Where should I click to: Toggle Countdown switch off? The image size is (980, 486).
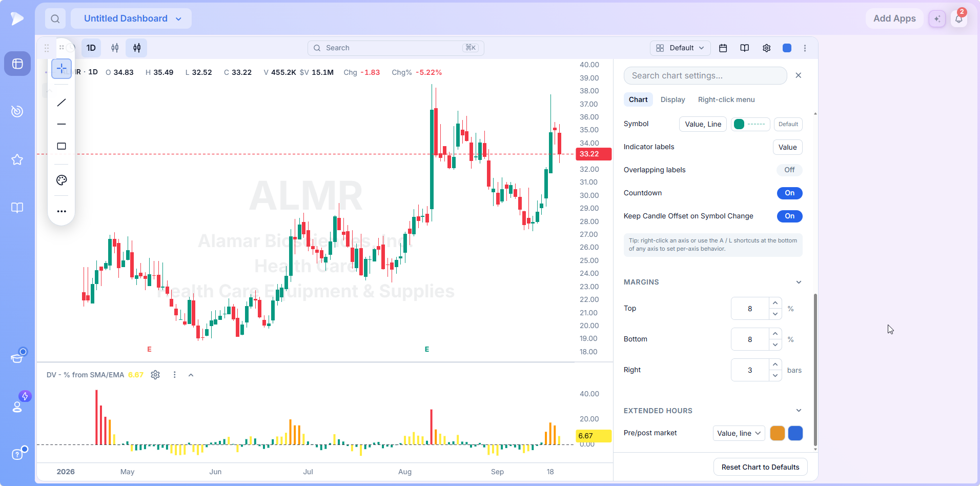click(x=789, y=193)
